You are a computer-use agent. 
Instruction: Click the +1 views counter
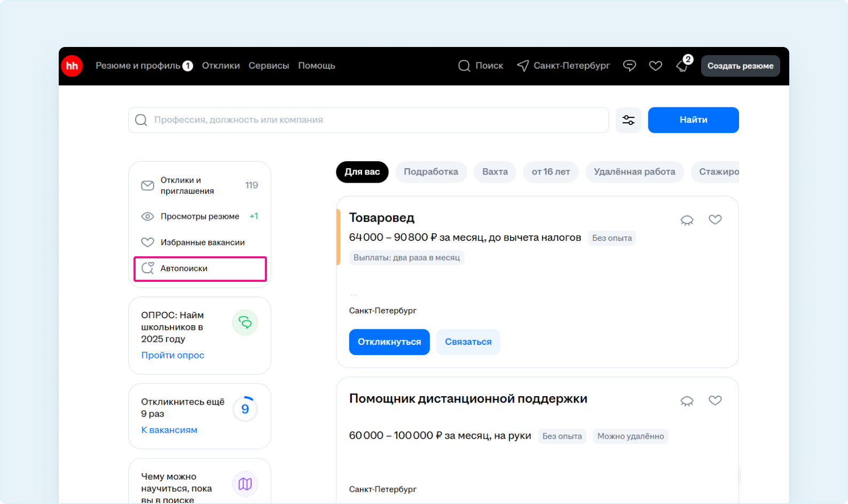pos(254,216)
